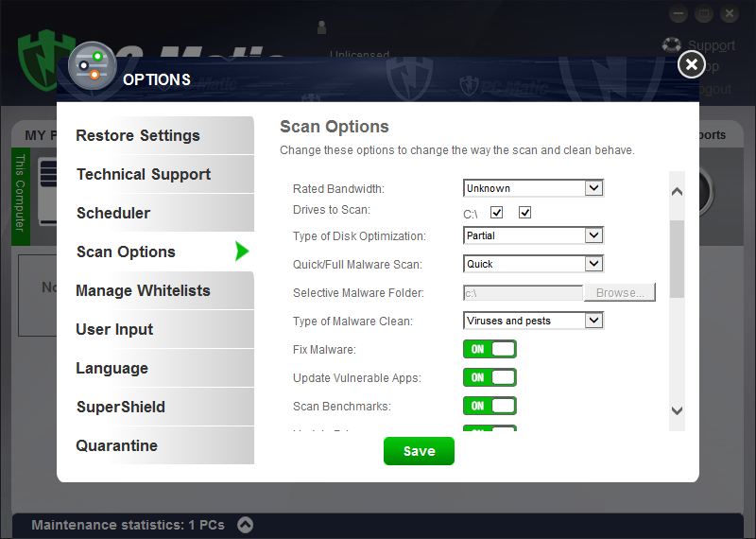Expand the Maintenance statistics chevron icon

[x=246, y=525]
